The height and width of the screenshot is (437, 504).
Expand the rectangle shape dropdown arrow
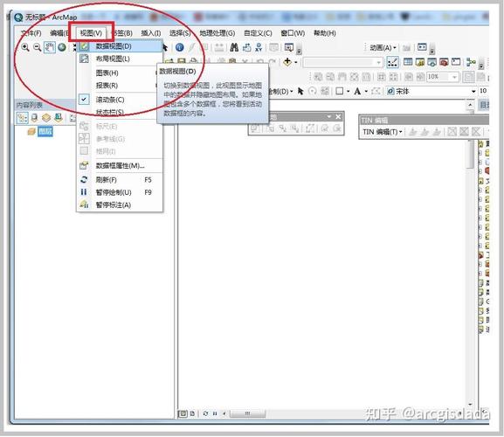tap(349, 92)
